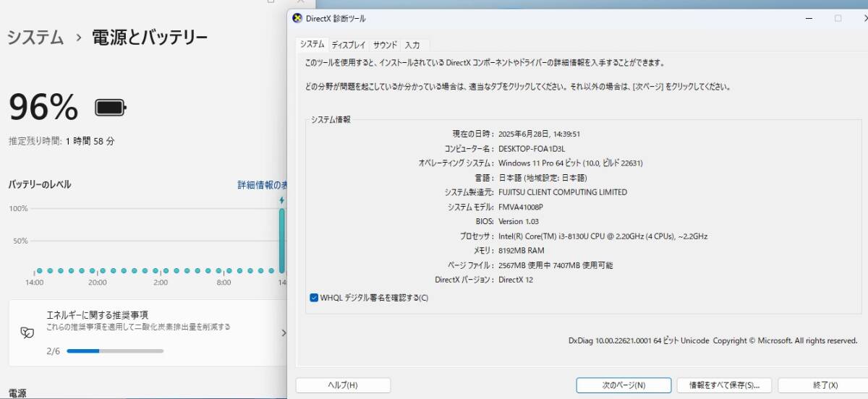The height and width of the screenshot is (399, 868).
Task: Click the 2/6 energy recommendations progress bar
Action: point(115,351)
